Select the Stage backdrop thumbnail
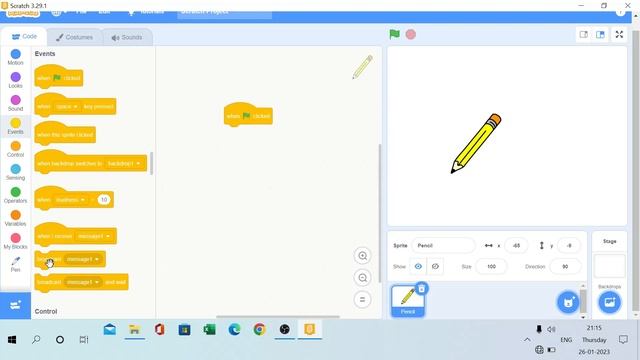The width and height of the screenshot is (640, 360). pos(609,266)
